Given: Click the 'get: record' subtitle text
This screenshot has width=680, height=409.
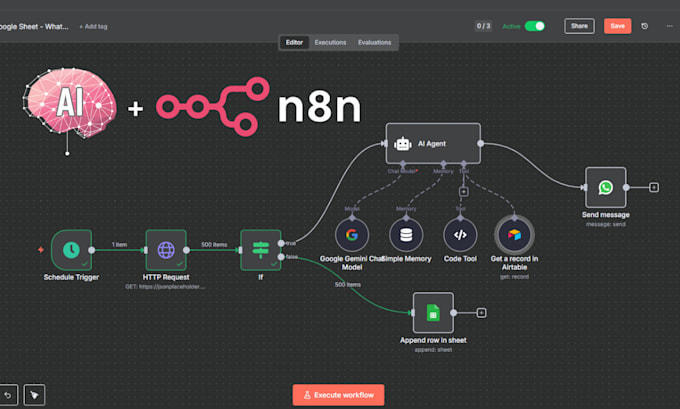Looking at the screenshot, I should pyautogui.click(x=514, y=276).
